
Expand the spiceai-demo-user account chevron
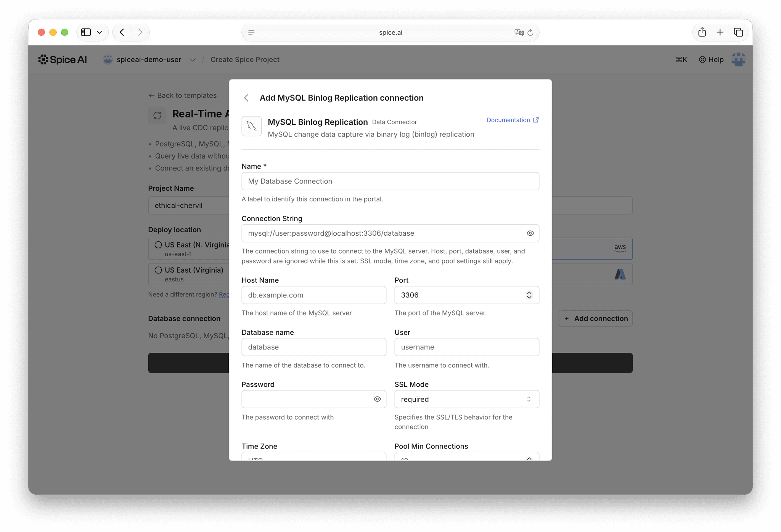[x=193, y=60]
